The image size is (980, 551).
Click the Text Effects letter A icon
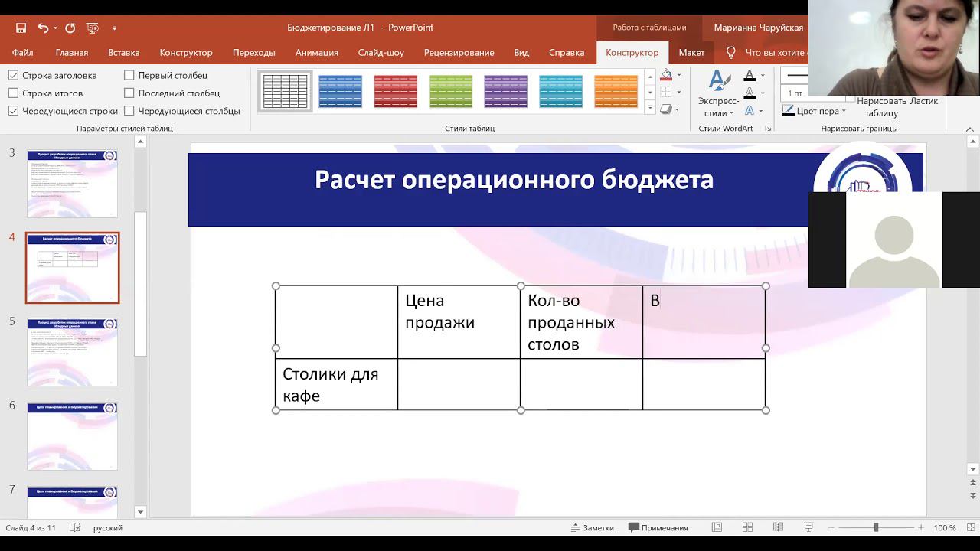pos(750,110)
